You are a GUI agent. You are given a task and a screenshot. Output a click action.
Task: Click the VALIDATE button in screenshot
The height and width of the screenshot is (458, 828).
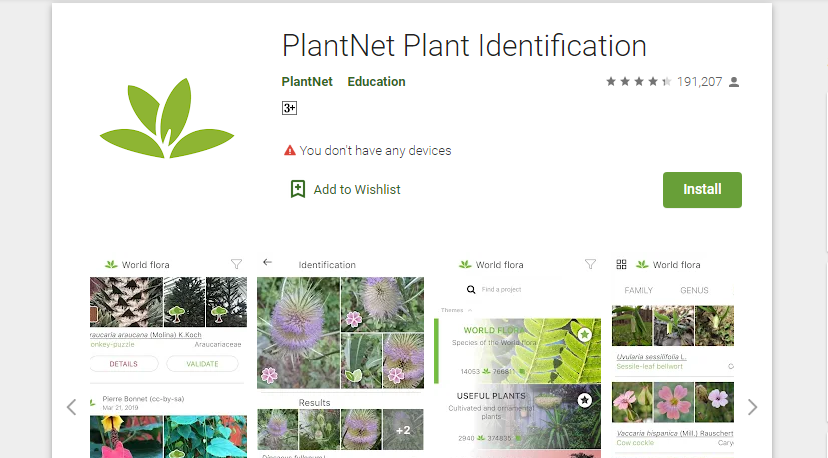tap(202, 364)
